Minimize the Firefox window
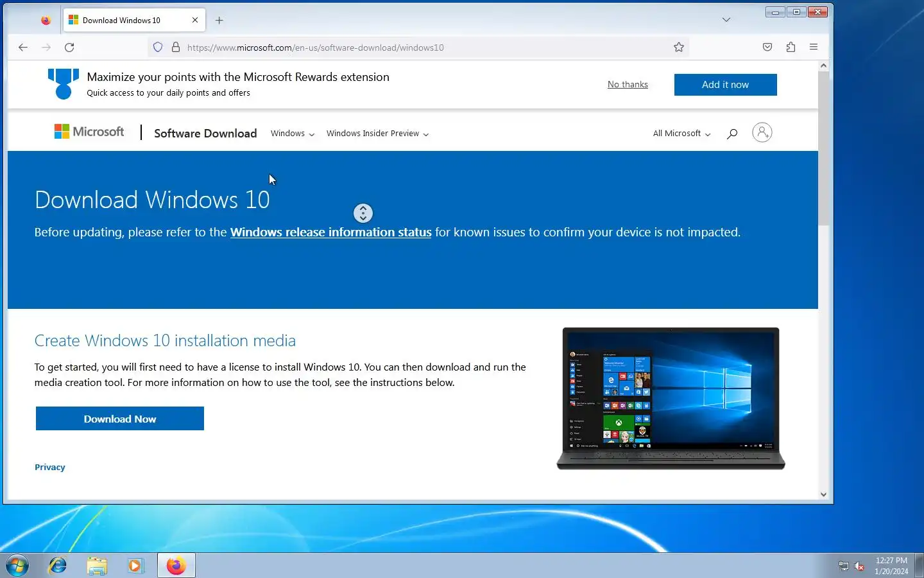The height and width of the screenshot is (578, 924). tap(775, 12)
